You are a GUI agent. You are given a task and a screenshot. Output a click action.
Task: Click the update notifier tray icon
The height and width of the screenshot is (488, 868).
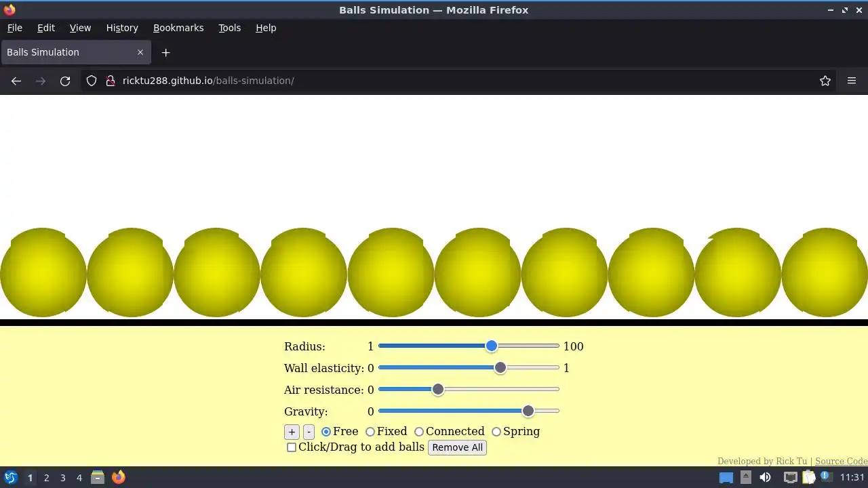tap(826, 476)
